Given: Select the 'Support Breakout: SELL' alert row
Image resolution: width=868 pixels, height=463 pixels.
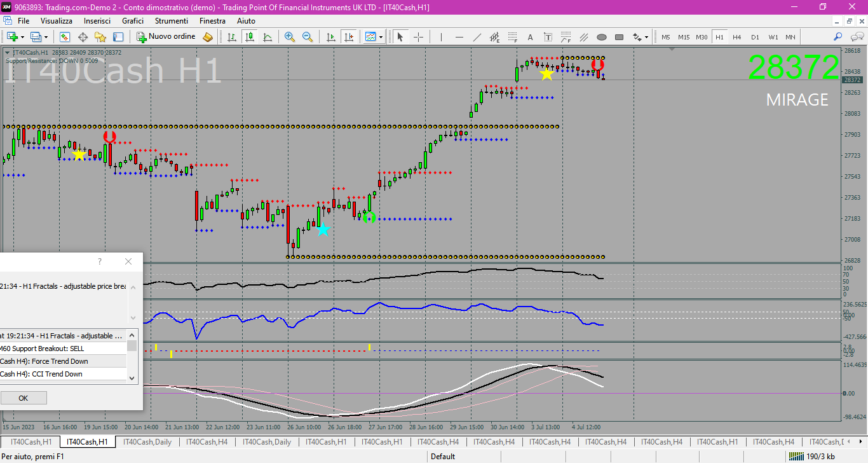Looking at the screenshot, I should point(64,349).
